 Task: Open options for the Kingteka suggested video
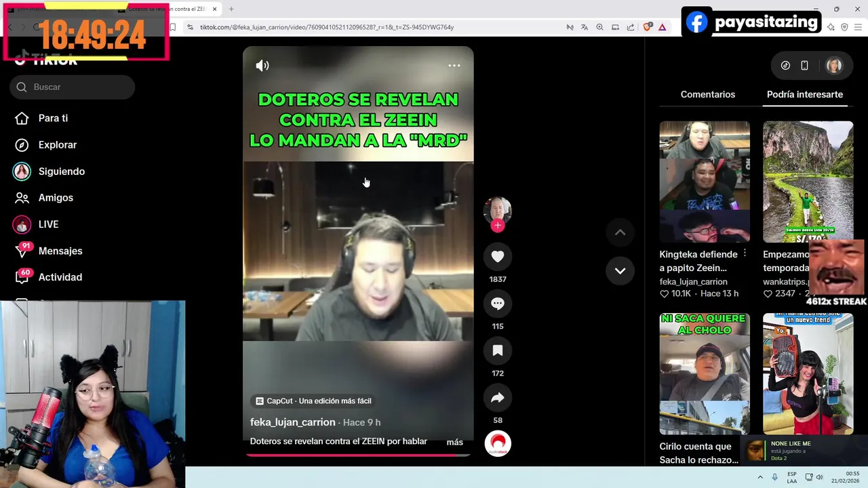pyautogui.click(x=745, y=253)
